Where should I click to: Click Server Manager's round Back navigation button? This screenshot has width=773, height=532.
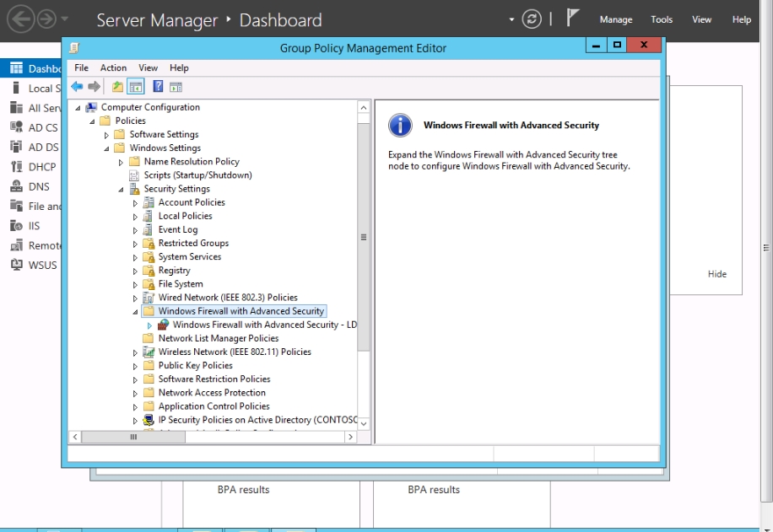coord(21,19)
